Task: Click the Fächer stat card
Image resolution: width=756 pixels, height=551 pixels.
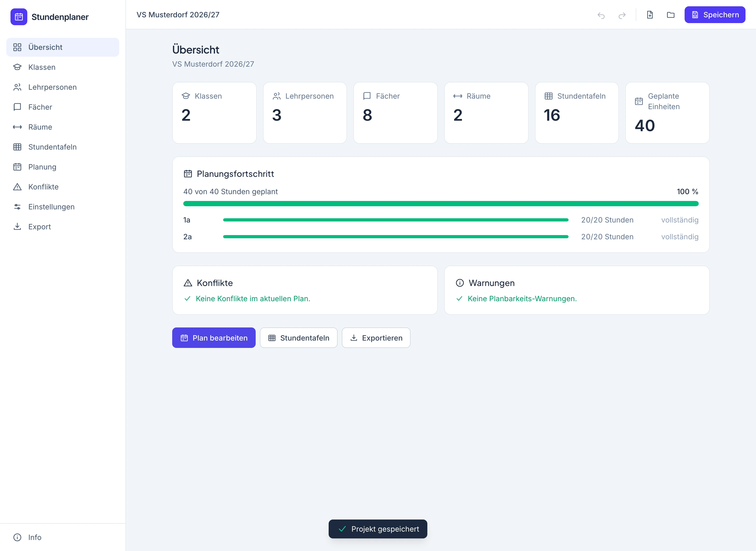Action: pyautogui.click(x=395, y=113)
